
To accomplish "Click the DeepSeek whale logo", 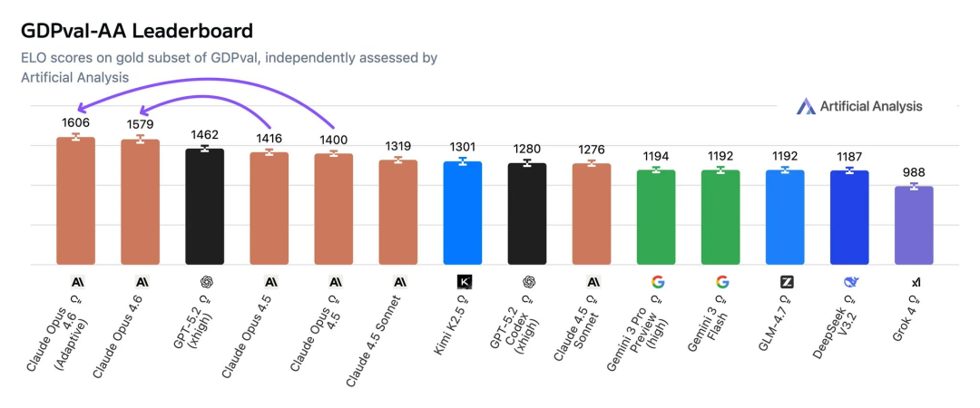I will 850,282.
